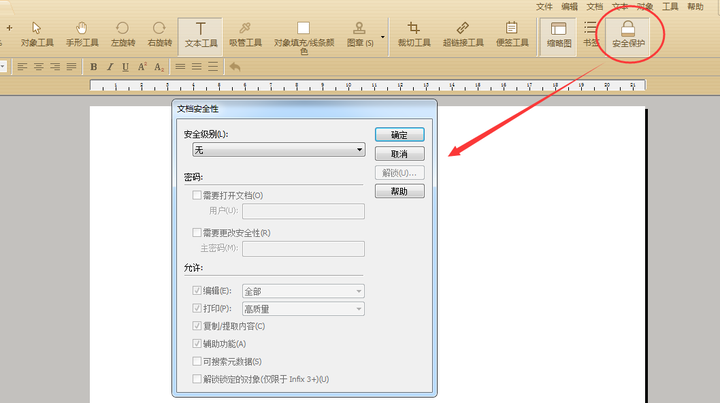This screenshot has width=720, height=403.
Task: Activate the 文本工具 text tool
Action: pyautogui.click(x=201, y=36)
